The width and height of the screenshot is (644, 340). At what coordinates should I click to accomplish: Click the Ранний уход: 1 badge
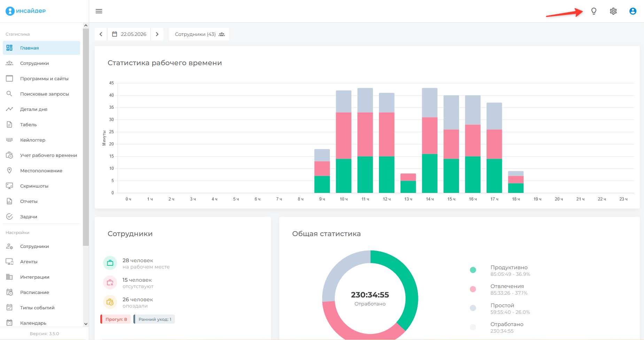(154, 319)
